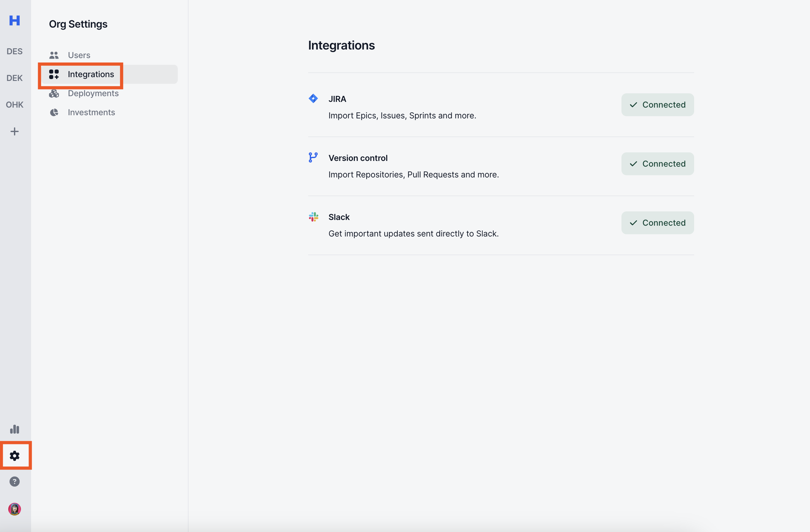Click the user avatar picture
This screenshot has height=532, width=810.
[x=14, y=509]
